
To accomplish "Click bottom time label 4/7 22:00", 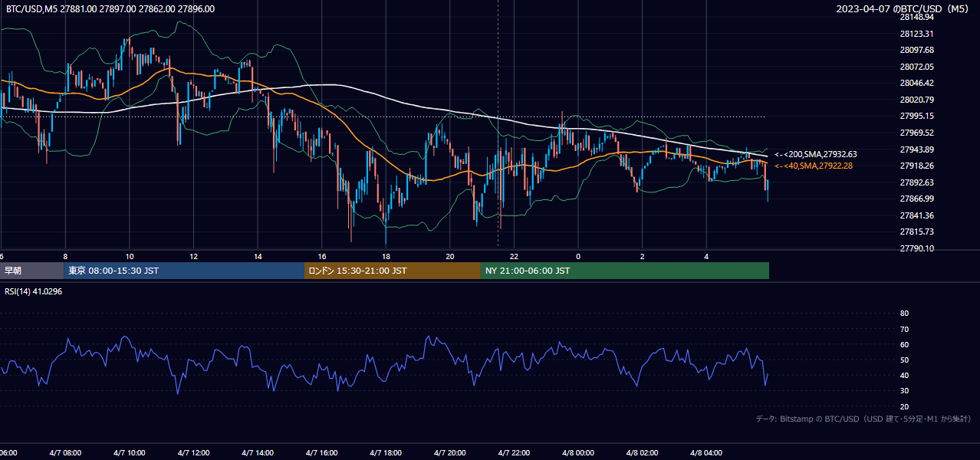I will coord(514,453).
